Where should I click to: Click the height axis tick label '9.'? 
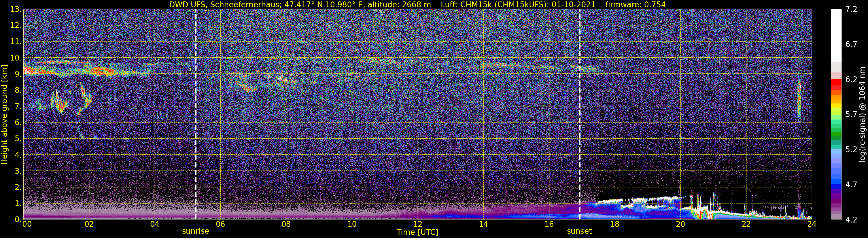coord(18,74)
